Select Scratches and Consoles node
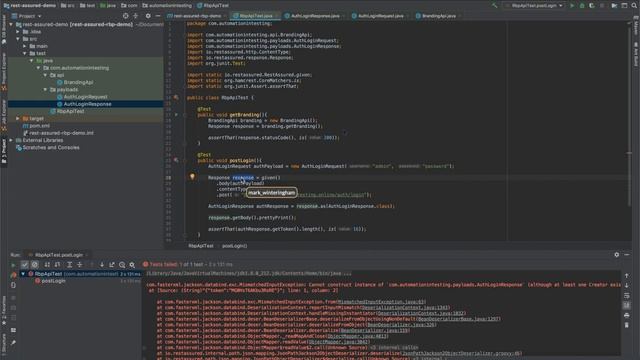 coord(51,147)
